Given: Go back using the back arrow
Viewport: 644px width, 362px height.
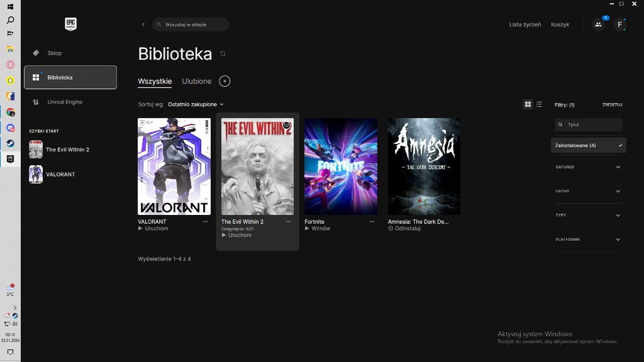Looking at the screenshot, I should click(143, 25).
